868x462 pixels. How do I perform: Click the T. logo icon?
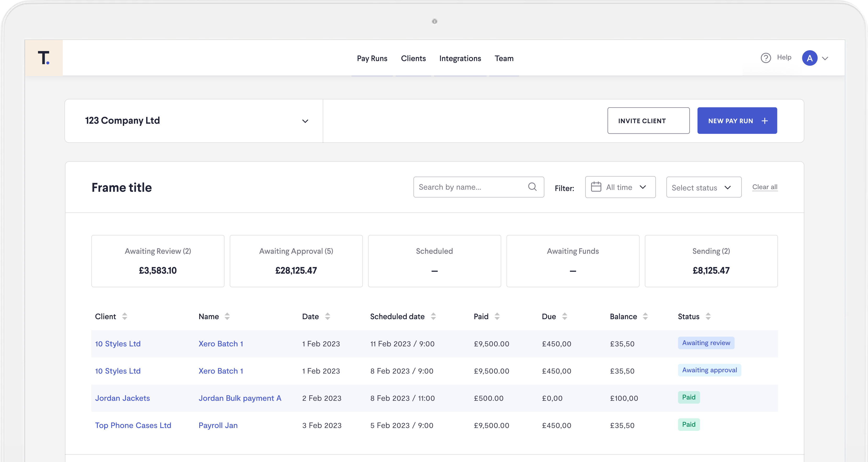[x=44, y=58]
